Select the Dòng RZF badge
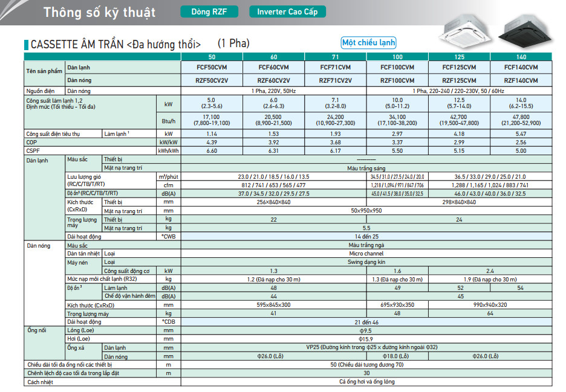Viewport: 566px width, 392px height. coord(209,12)
